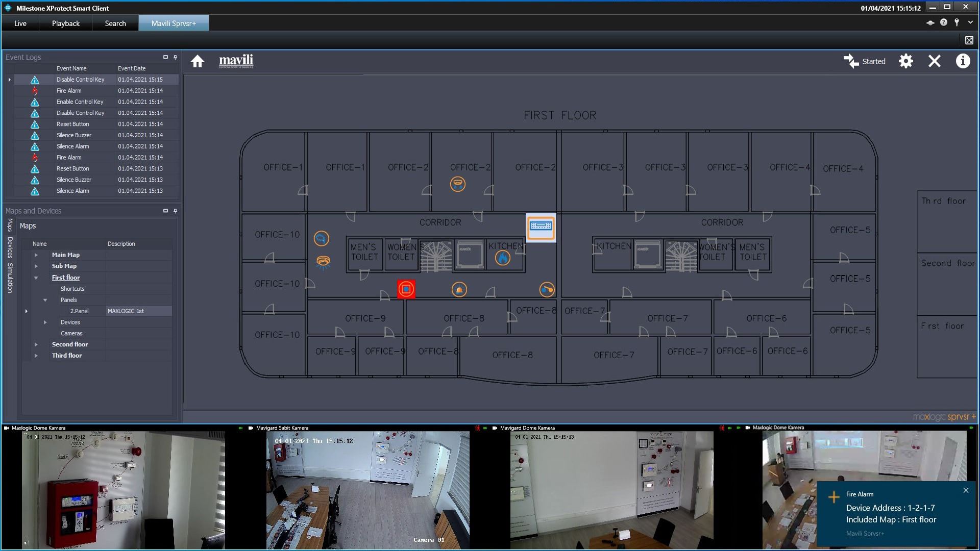Viewport: 980px width, 551px height.
Task: Select the orange device icon near Office-7 corridor
Action: (547, 290)
